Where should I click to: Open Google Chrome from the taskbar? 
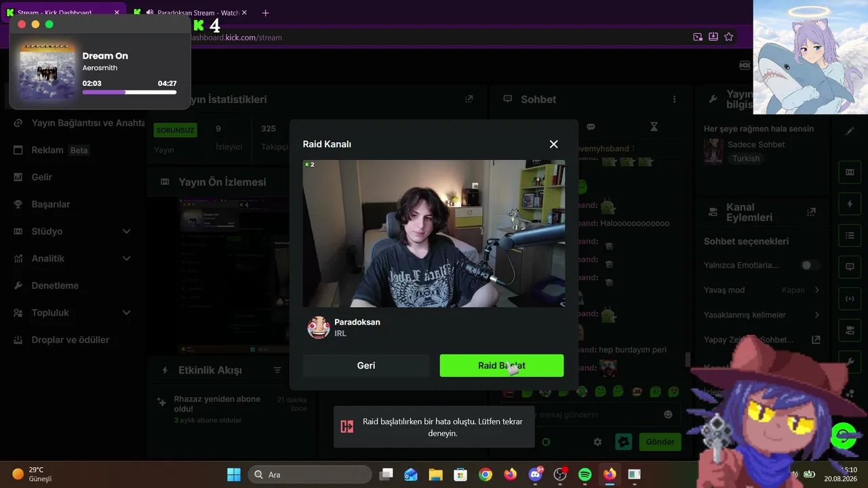[485, 474]
